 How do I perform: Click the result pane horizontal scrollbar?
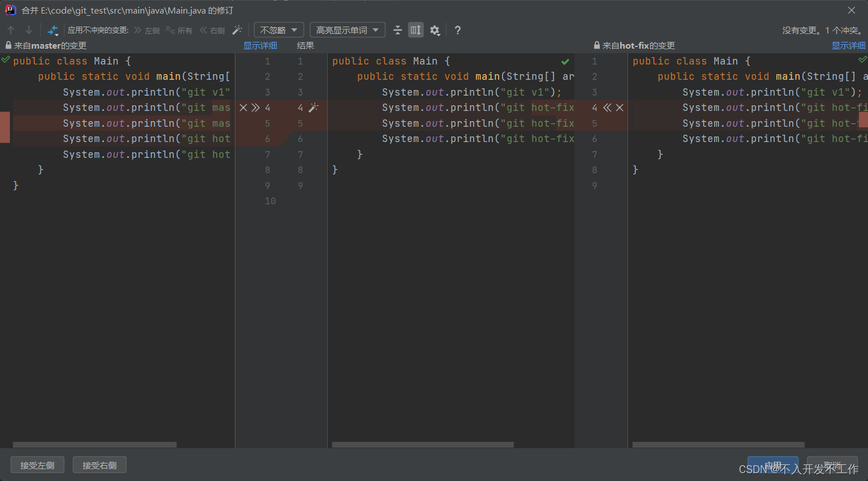tap(423, 445)
